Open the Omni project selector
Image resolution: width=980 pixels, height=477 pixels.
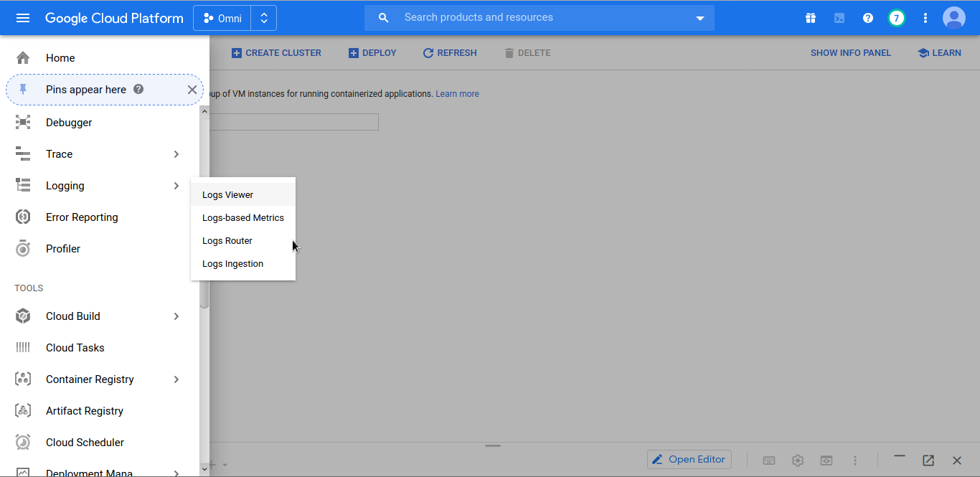coord(222,18)
